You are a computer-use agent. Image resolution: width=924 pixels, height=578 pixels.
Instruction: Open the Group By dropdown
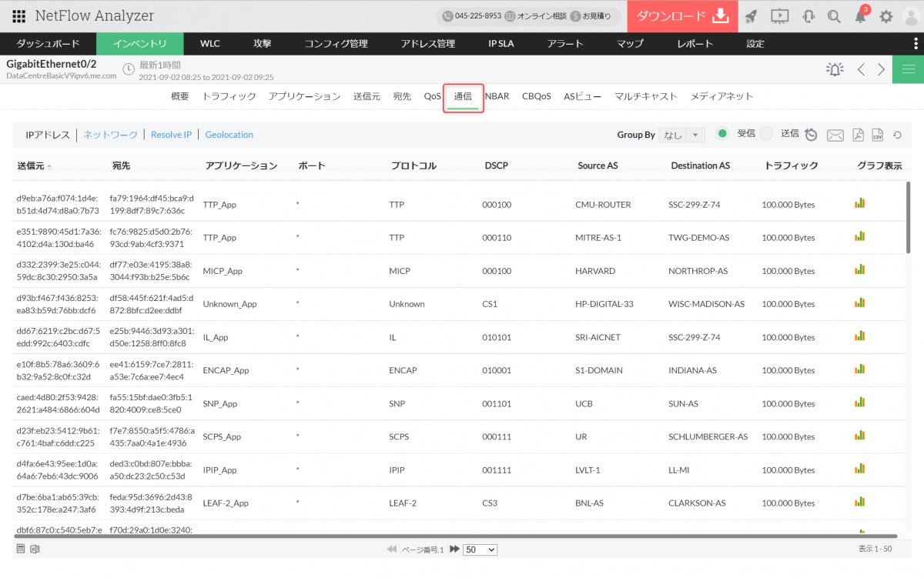click(681, 135)
